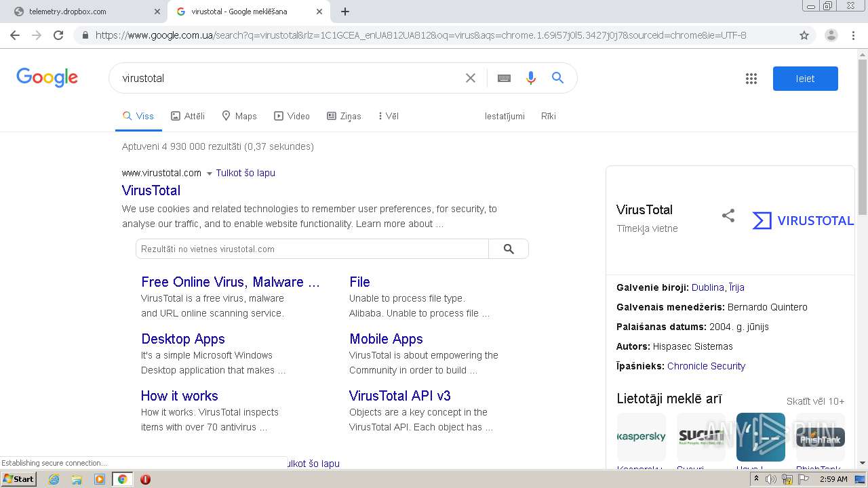This screenshot has width=868, height=488.
Task: Click the site lock icon in address bar
Action: [x=85, y=35]
